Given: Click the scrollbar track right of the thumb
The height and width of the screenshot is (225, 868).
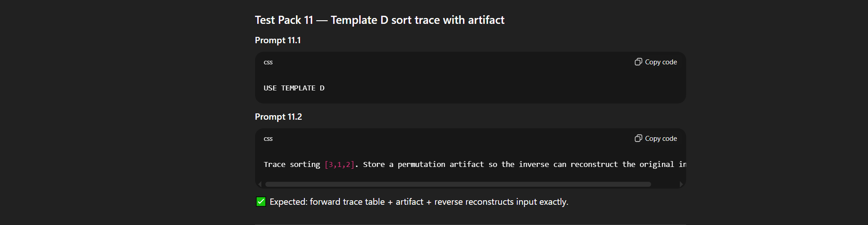Looking at the screenshot, I should coord(665,184).
